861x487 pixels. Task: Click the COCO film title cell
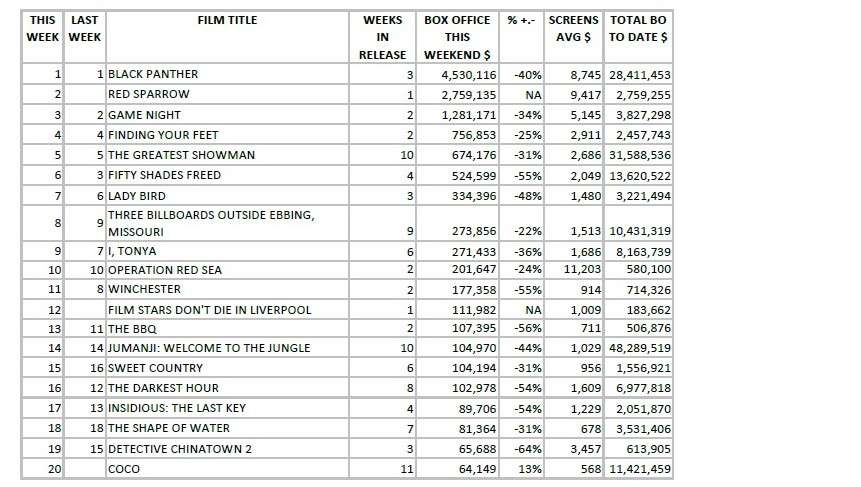point(124,468)
